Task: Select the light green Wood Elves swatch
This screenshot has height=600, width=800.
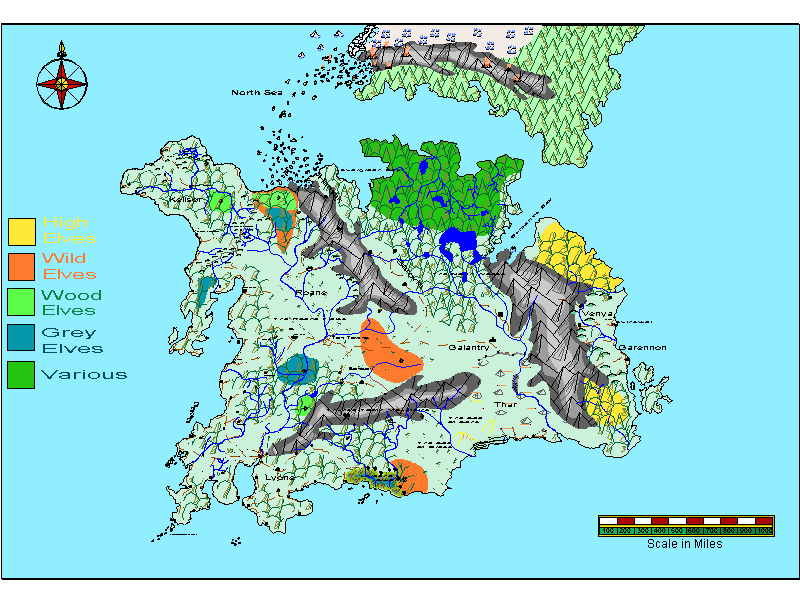Action: (x=21, y=302)
